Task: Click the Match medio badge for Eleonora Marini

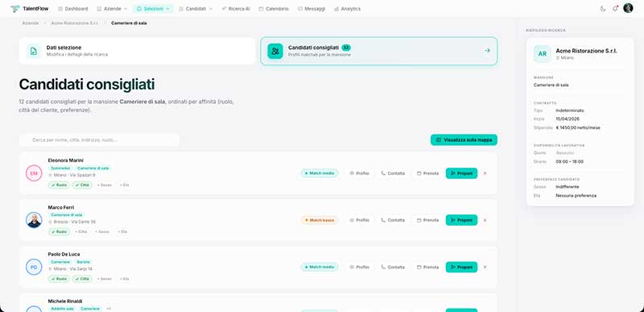Action: point(320,173)
